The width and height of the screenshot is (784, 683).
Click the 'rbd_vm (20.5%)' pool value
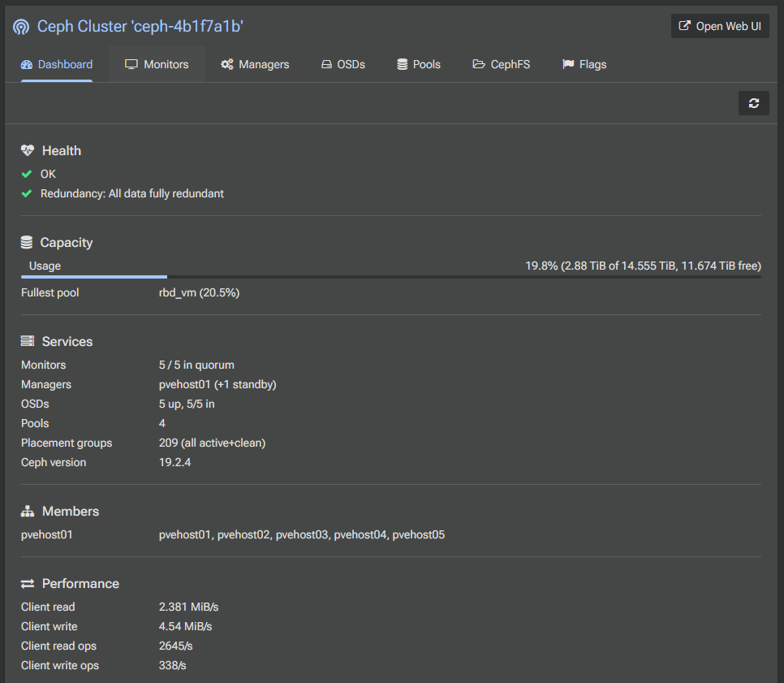pos(199,292)
